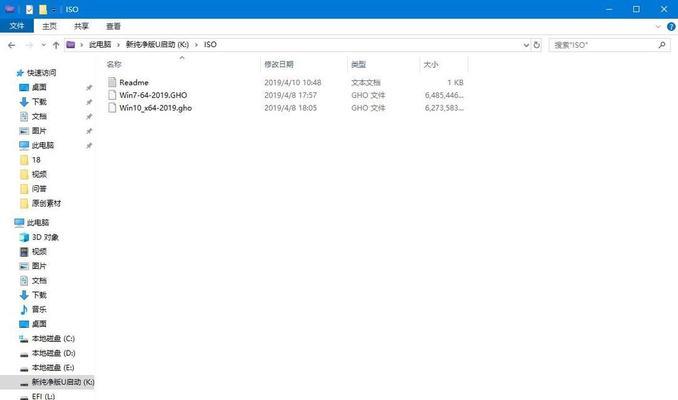Expand the ribbon with the chevron
This screenshot has width=678, height=400.
coord(658,27)
